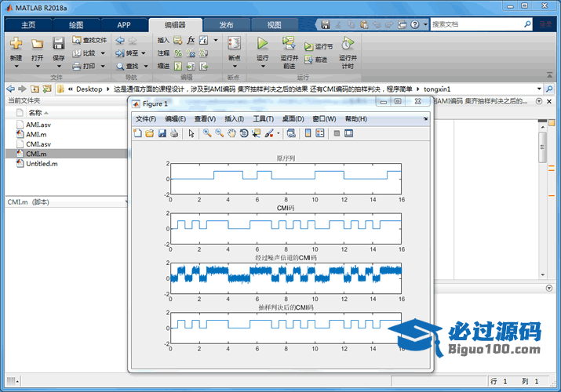Click the up one level folder icon

coord(35,89)
